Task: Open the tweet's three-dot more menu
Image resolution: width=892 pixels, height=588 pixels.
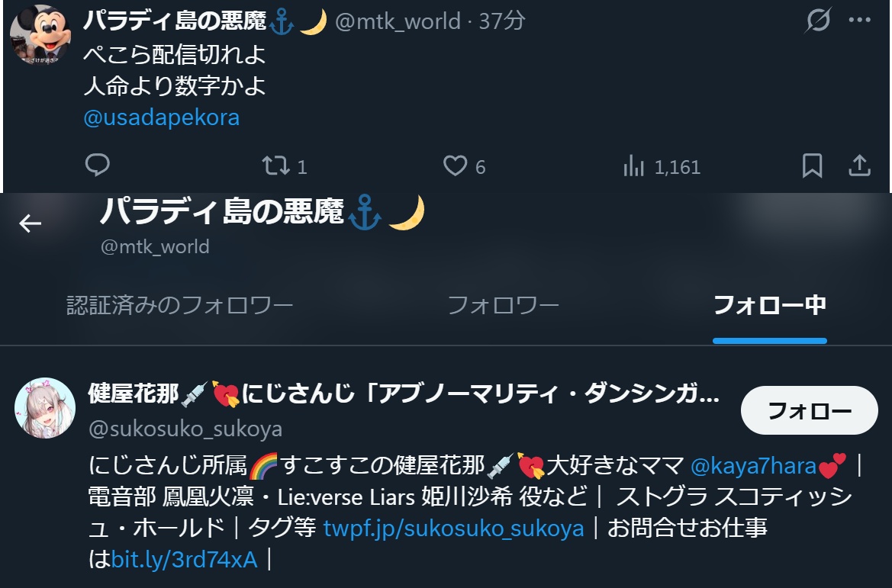Action: (x=860, y=20)
